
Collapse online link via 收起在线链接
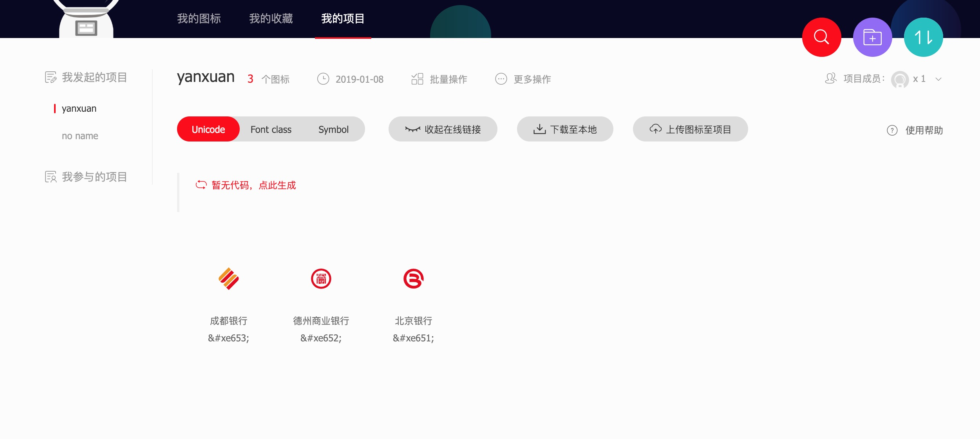[x=443, y=129]
